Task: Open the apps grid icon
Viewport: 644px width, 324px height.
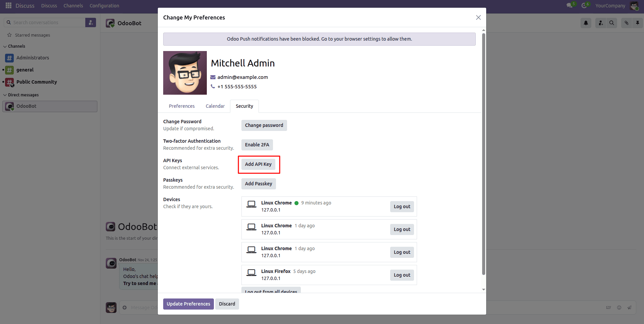Action: point(8,5)
